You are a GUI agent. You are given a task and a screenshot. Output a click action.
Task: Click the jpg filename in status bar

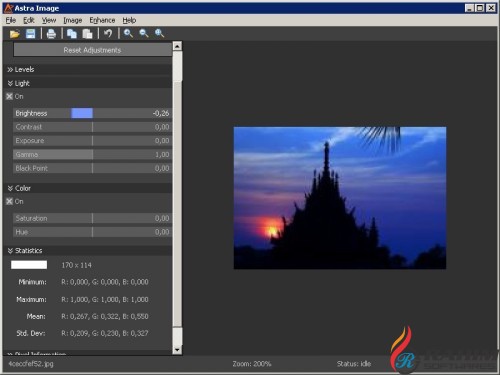point(31,364)
